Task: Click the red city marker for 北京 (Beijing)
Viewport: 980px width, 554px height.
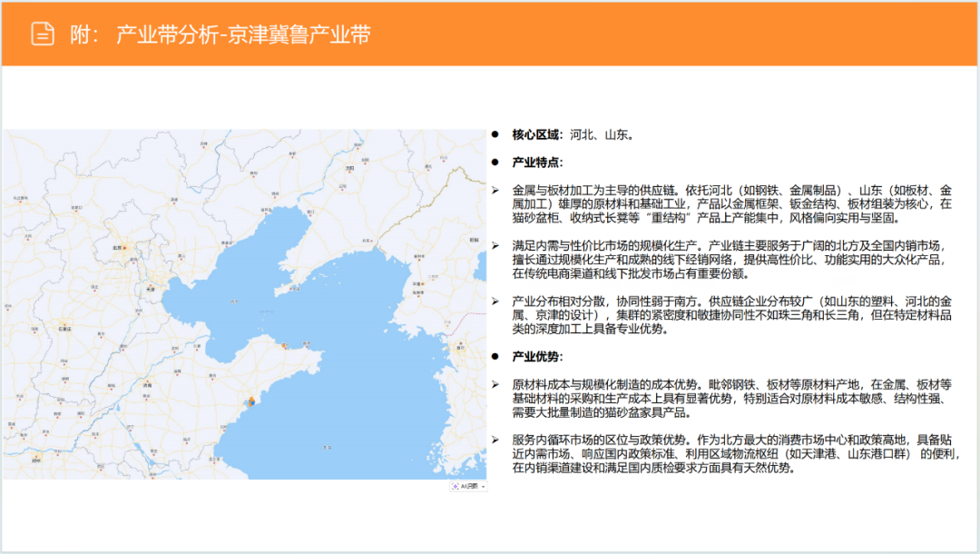Action: 123,247
